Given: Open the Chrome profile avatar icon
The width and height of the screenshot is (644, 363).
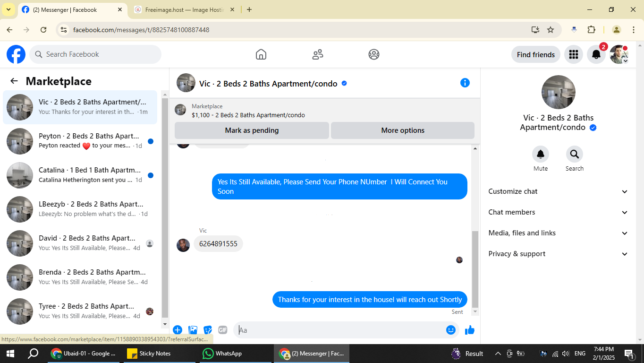Looking at the screenshot, I should 616,30.
